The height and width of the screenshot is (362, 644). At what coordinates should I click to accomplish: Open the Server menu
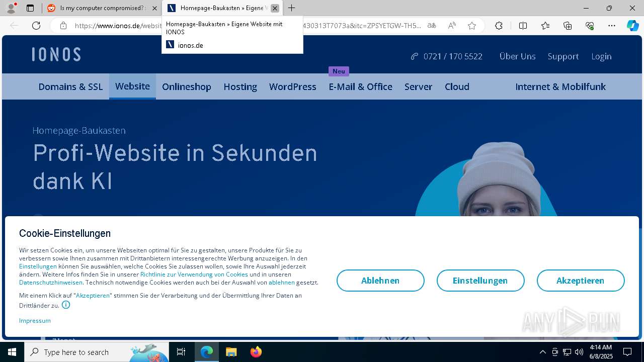coord(418,86)
